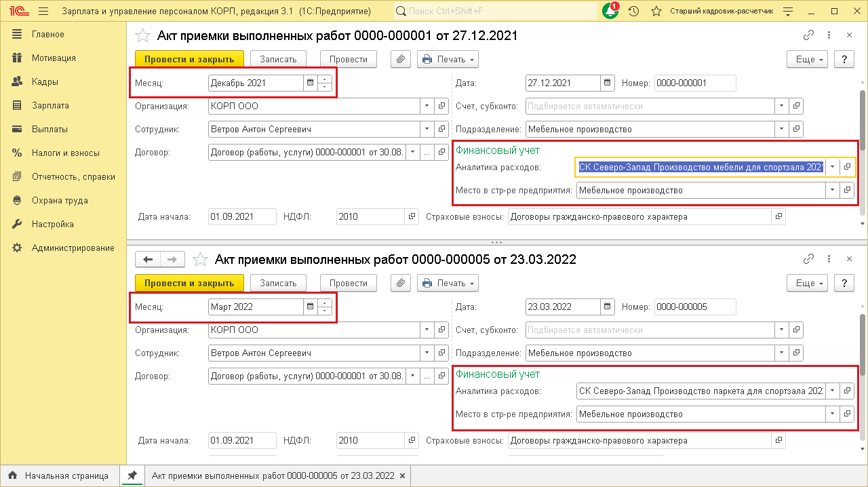Viewport: 868px width, 487px height.
Task: Click the favorites star in title bar
Action: [x=656, y=12]
